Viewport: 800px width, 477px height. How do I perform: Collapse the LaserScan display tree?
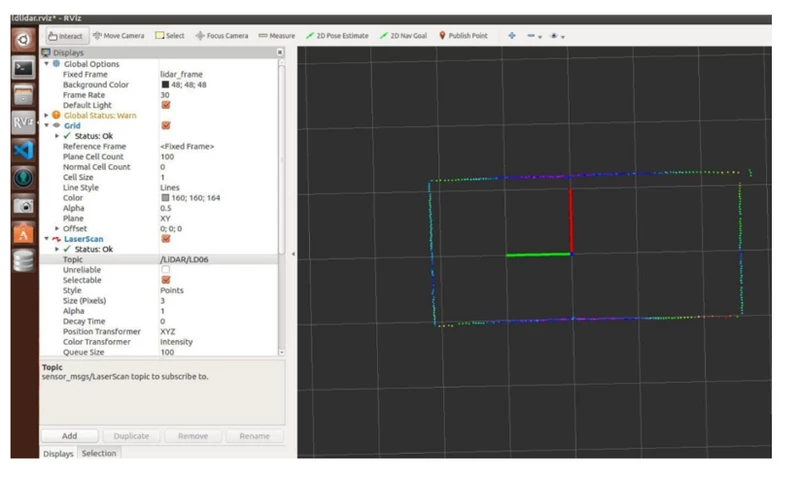coord(47,239)
